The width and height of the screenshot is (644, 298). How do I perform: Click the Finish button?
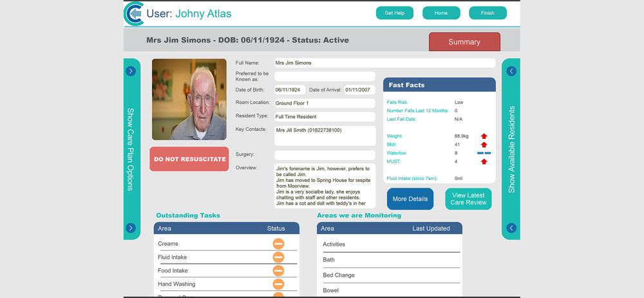(x=488, y=13)
